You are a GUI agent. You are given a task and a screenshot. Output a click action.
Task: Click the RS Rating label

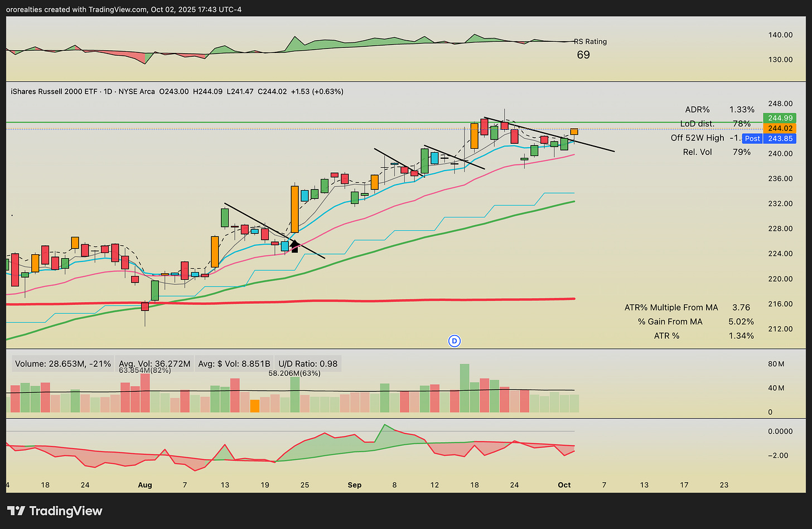591,41
